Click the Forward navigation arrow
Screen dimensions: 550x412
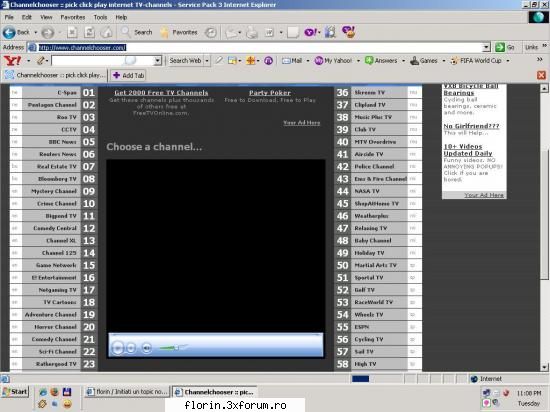[x=47, y=33]
